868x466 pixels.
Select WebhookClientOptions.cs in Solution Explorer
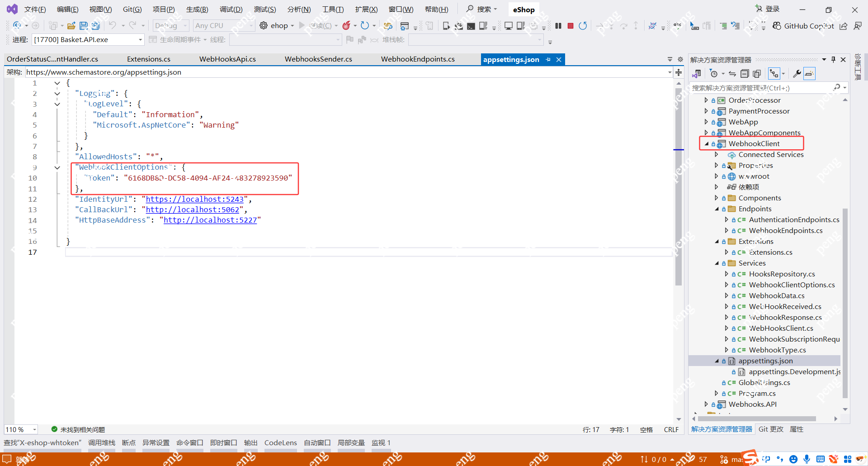click(792, 285)
